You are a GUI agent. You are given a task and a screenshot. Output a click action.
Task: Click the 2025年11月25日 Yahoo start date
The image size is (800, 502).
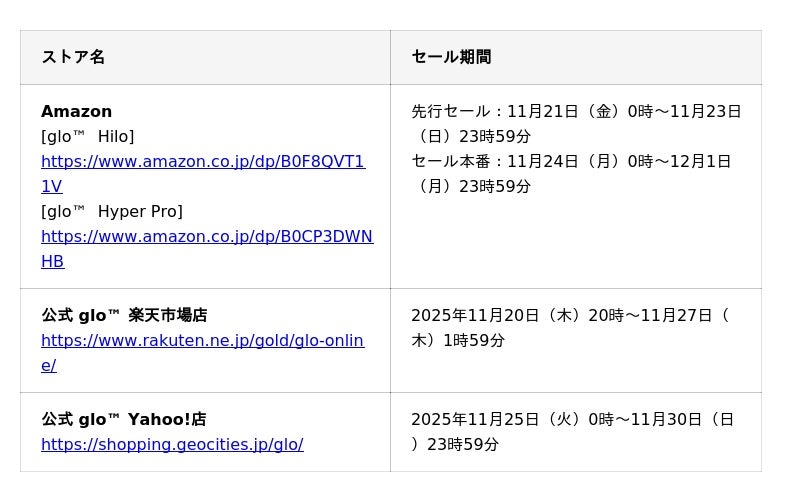coord(475,420)
